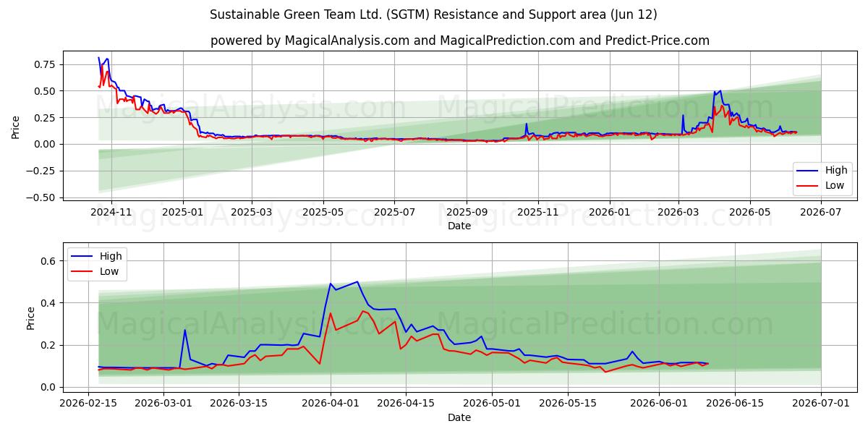
Task: Click the '0.4' y-axis tick on lower chart
Action: coord(48,303)
